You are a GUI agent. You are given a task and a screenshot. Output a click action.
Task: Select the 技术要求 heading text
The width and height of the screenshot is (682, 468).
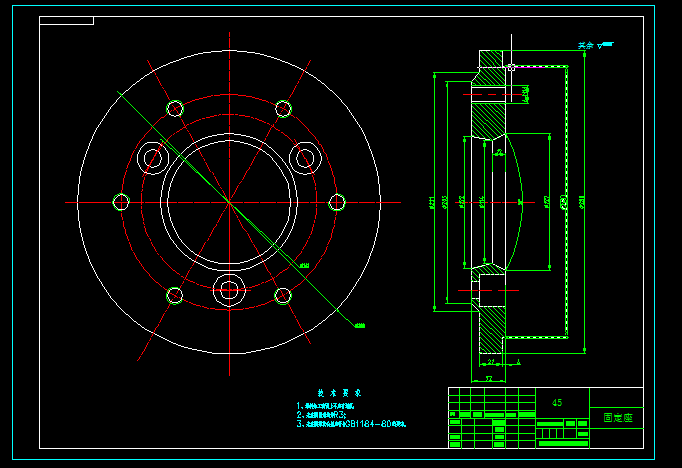[x=339, y=393]
